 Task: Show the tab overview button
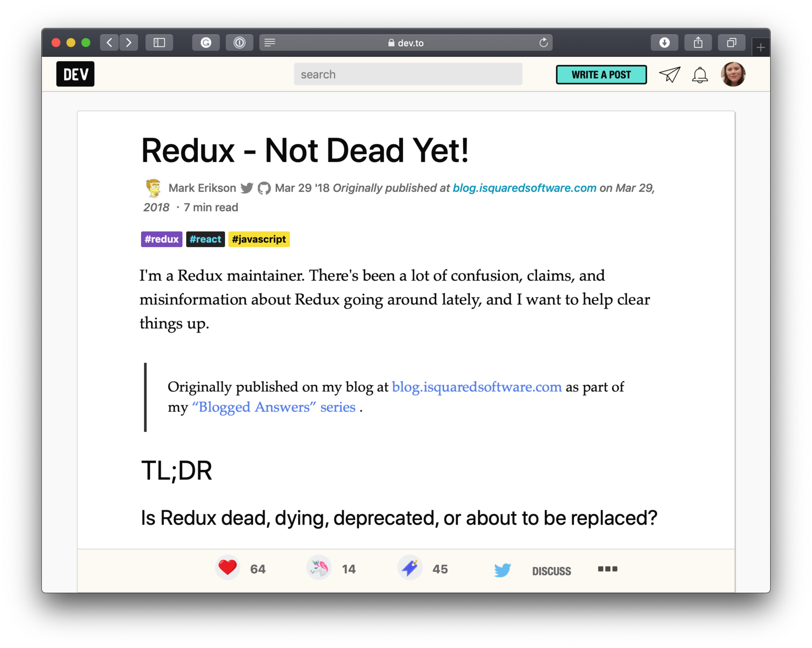coord(731,43)
